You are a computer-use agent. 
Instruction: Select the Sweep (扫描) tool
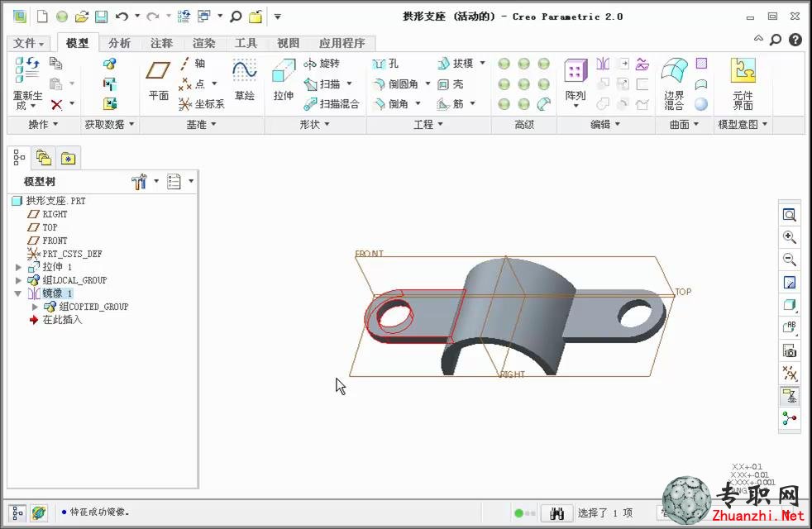[322, 83]
